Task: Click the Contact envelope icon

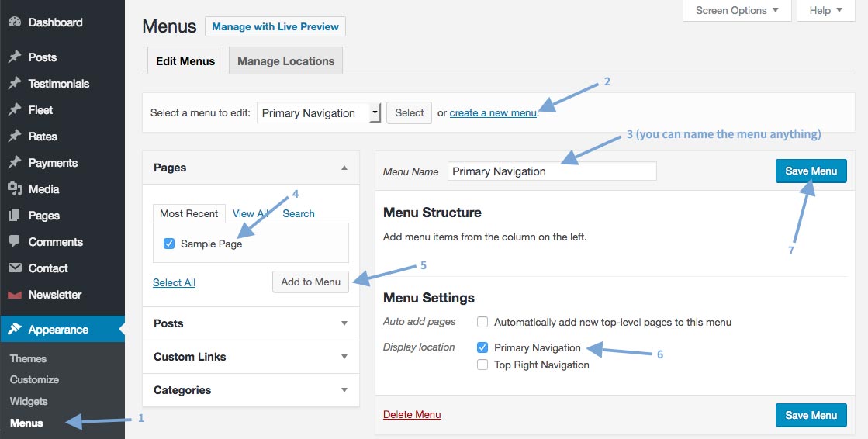Action: (x=15, y=268)
